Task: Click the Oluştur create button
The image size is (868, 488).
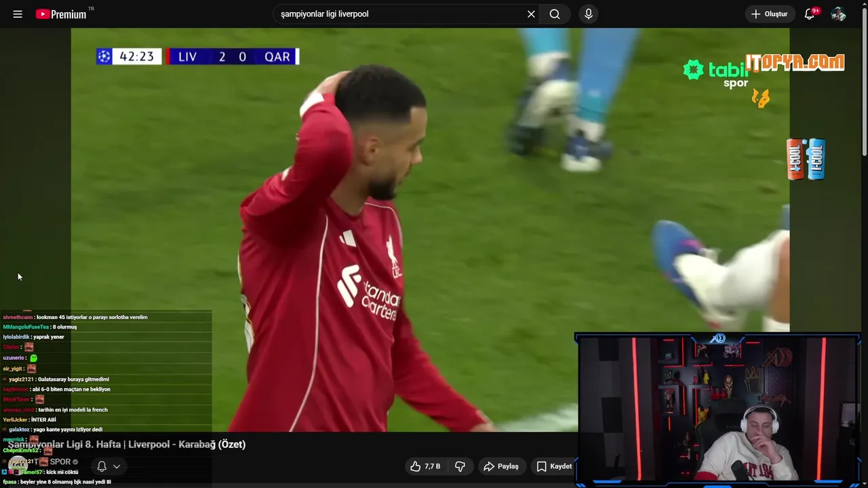Action: (x=770, y=14)
